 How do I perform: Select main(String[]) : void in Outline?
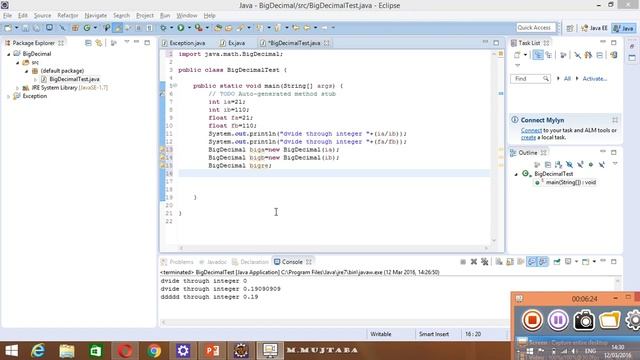point(571,182)
